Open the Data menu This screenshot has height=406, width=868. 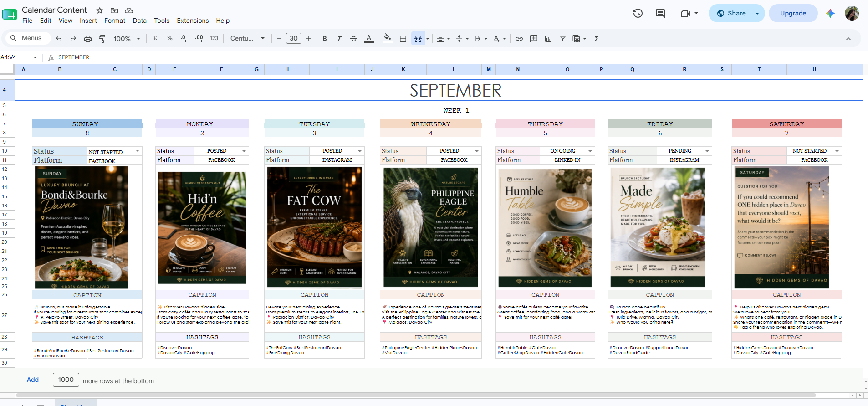(x=140, y=21)
